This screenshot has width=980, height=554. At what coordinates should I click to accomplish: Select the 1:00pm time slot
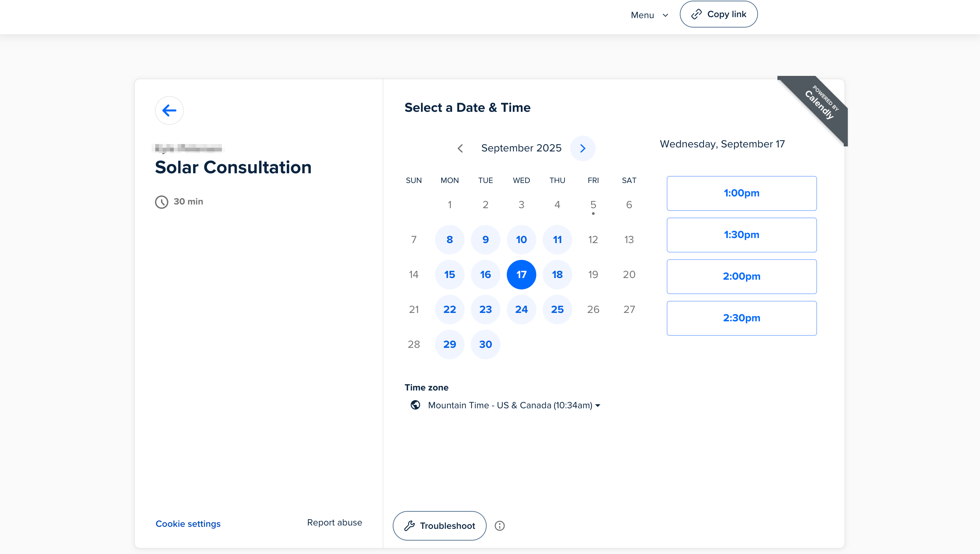point(741,193)
